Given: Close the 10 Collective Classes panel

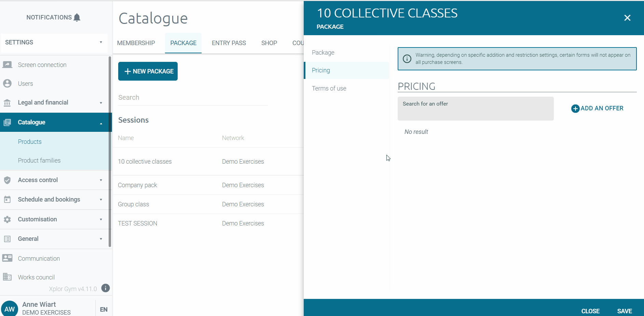Looking at the screenshot, I should point(627,18).
